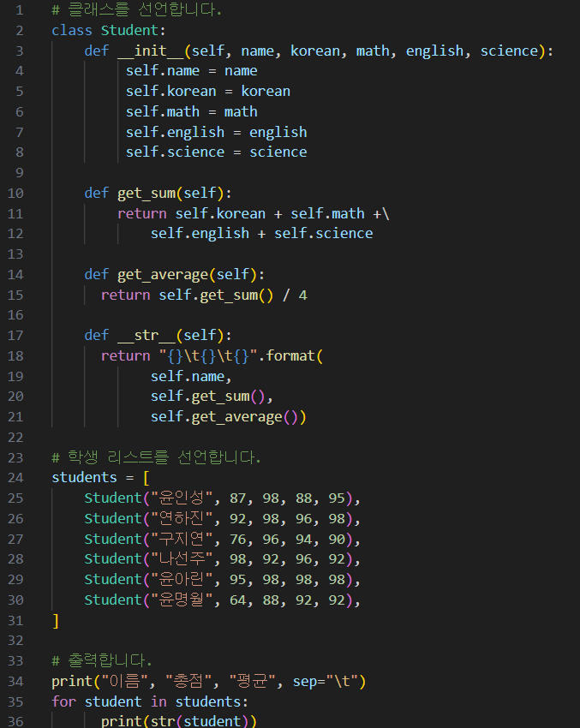Click the 'science' parameter in the __init__ signature
The image size is (580, 728).
(509, 51)
